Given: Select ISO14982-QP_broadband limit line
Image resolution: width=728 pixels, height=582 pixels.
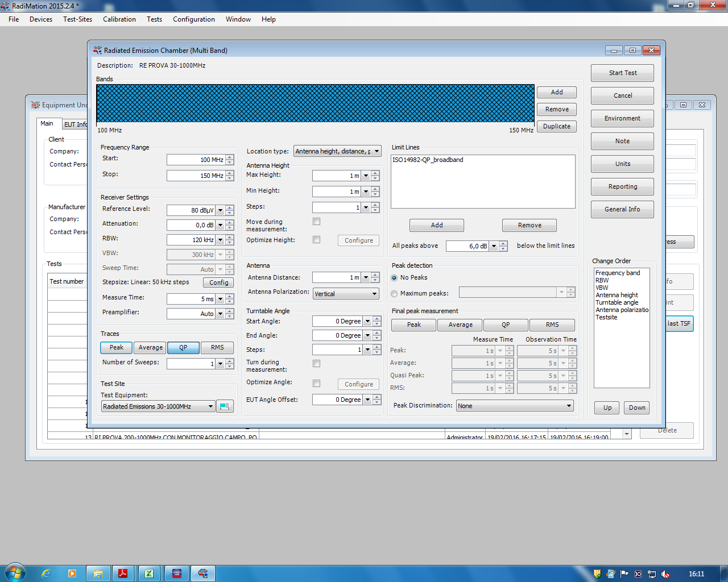Looking at the screenshot, I should 428,160.
